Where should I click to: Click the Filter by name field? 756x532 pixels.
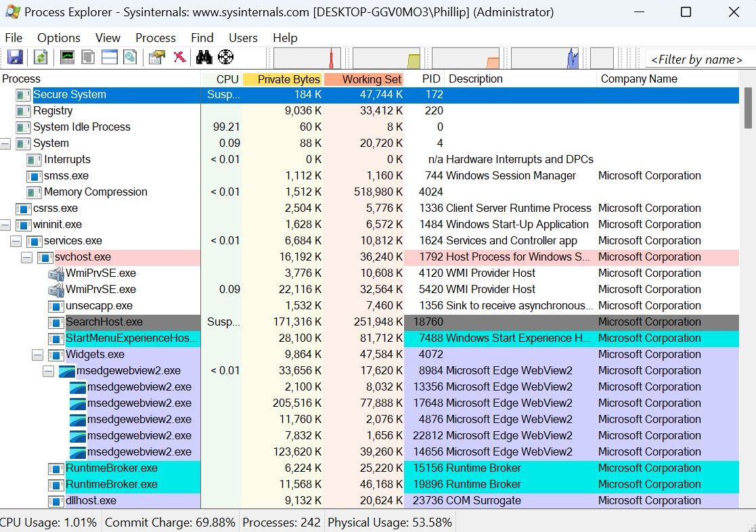point(698,59)
